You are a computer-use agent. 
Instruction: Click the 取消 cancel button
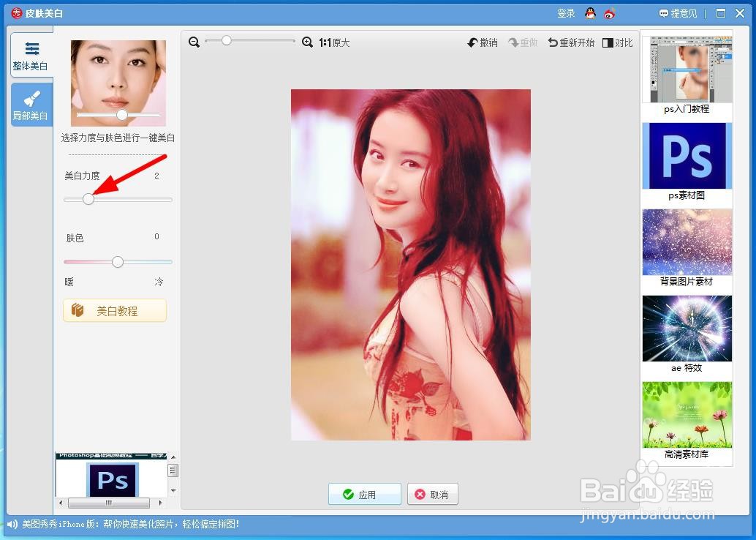433,494
